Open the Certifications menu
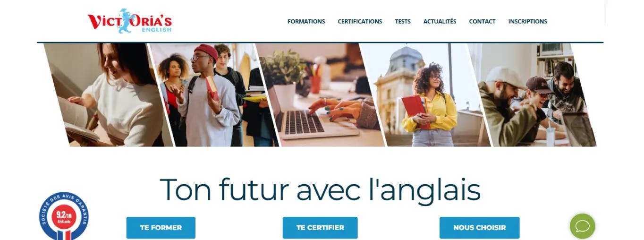644x240 pixels. click(360, 21)
